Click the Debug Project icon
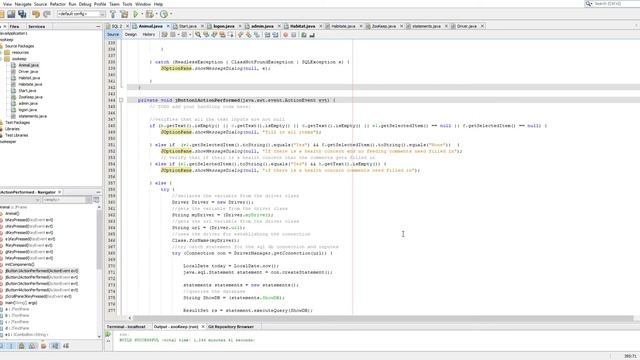The image size is (640, 360). 150,14
